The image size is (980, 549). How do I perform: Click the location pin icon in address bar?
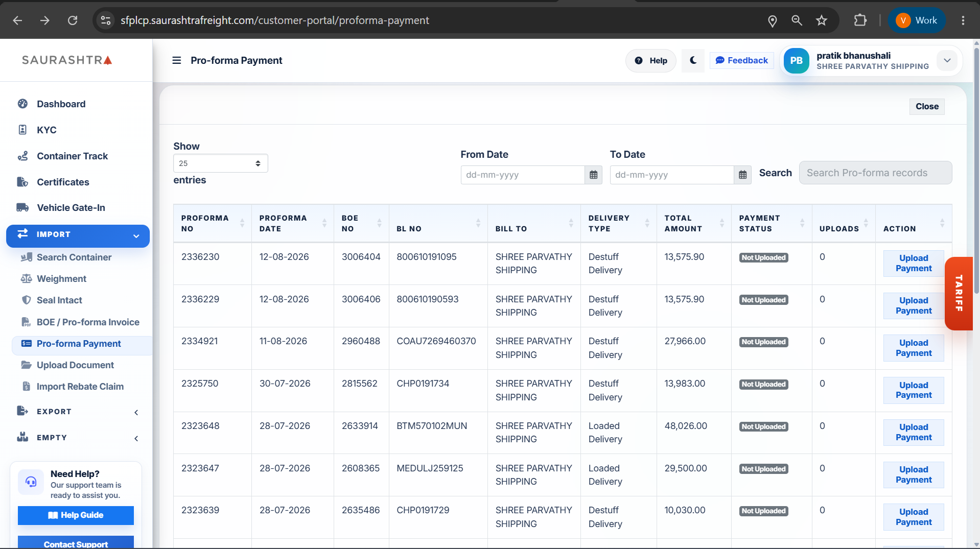coord(773,20)
